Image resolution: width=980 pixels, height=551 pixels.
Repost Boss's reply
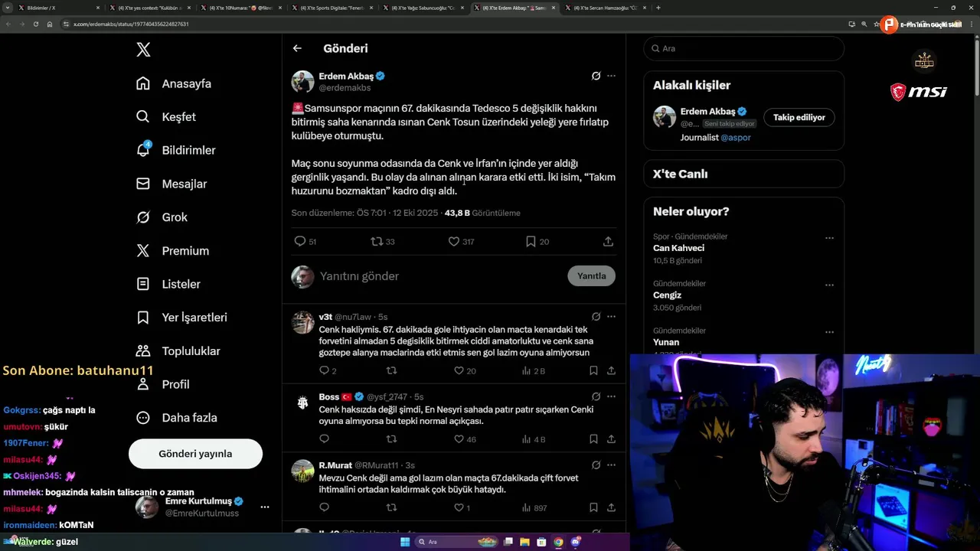[x=391, y=439]
